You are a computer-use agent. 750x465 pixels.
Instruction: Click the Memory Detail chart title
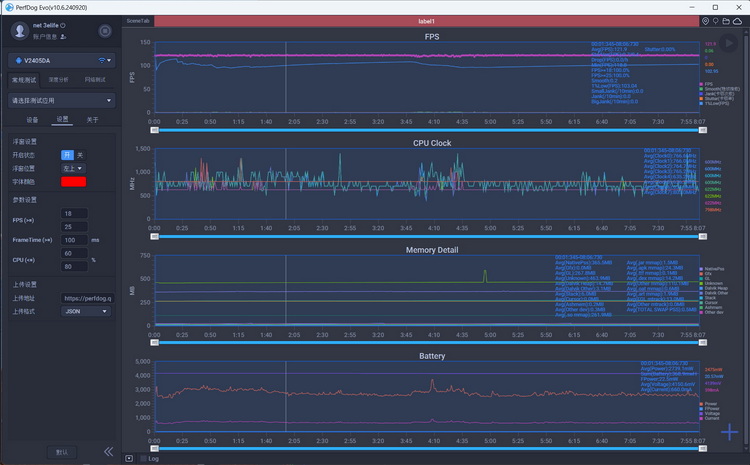(432, 250)
